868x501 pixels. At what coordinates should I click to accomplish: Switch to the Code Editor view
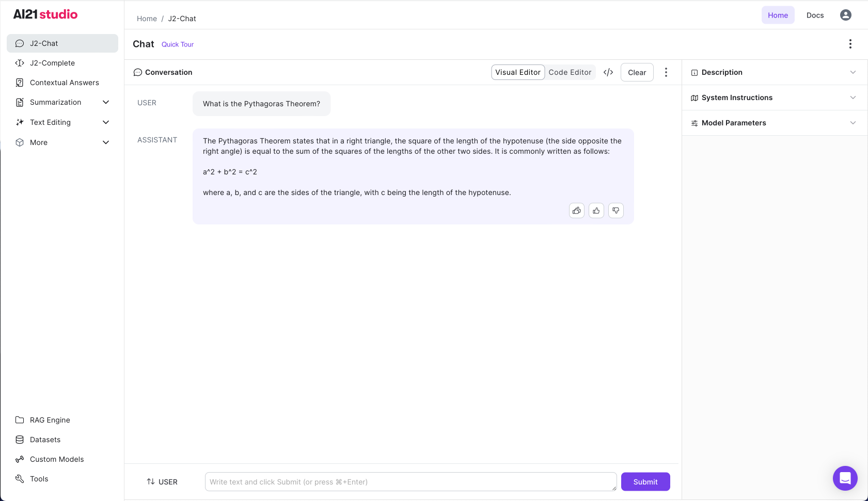click(x=570, y=72)
